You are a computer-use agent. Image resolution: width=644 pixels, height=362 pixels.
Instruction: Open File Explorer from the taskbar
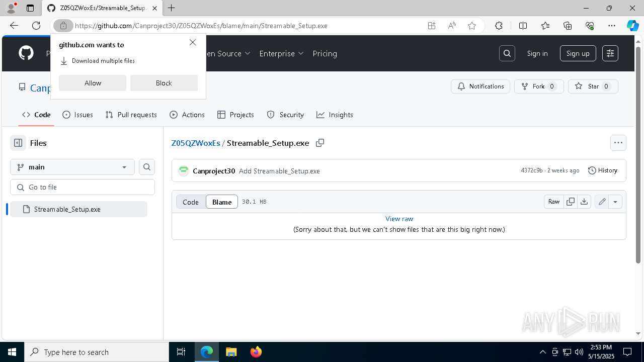(x=231, y=352)
